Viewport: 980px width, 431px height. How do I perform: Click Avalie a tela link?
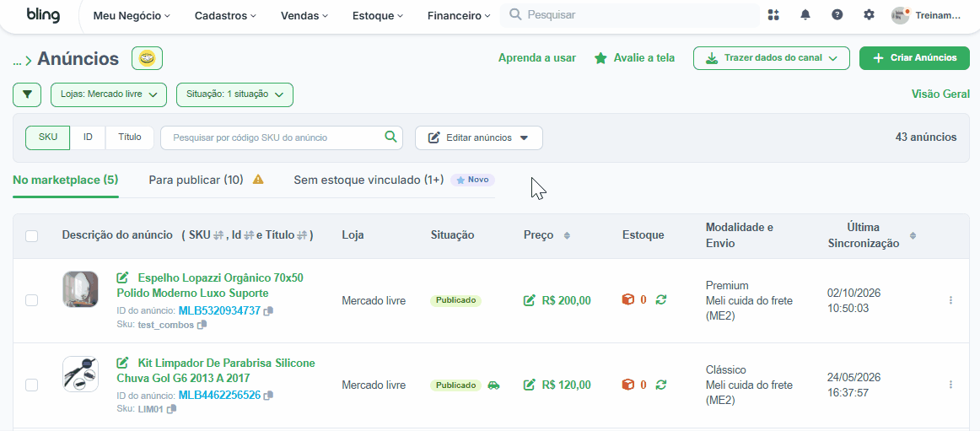634,58
